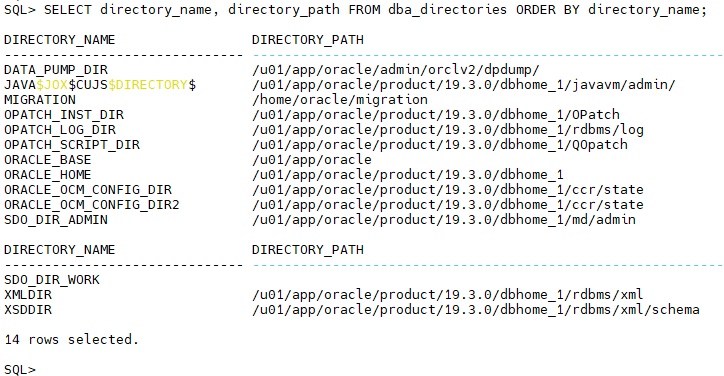
Task: Click the first DIRECTORY_PATH column header
Action: [308, 40]
